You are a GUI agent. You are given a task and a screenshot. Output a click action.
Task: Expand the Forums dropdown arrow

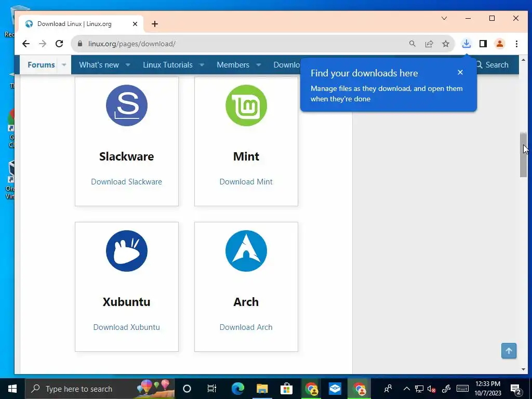coord(64,65)
